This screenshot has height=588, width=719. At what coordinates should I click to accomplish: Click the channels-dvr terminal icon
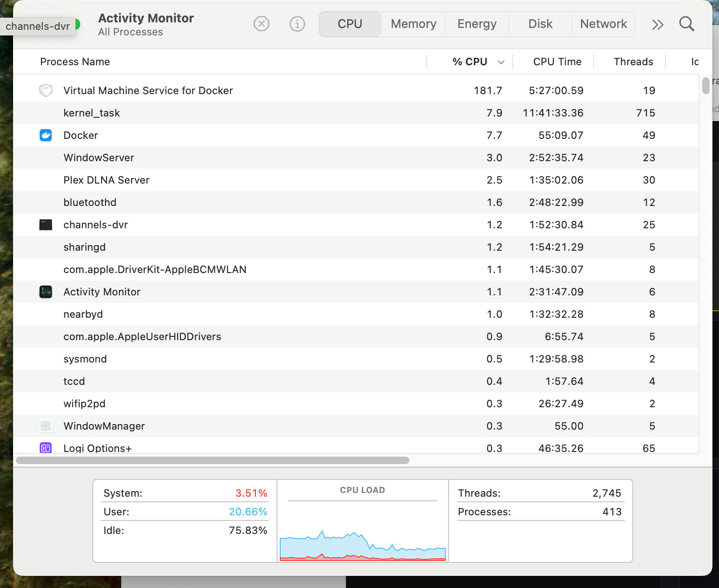[x=46, y=225]
